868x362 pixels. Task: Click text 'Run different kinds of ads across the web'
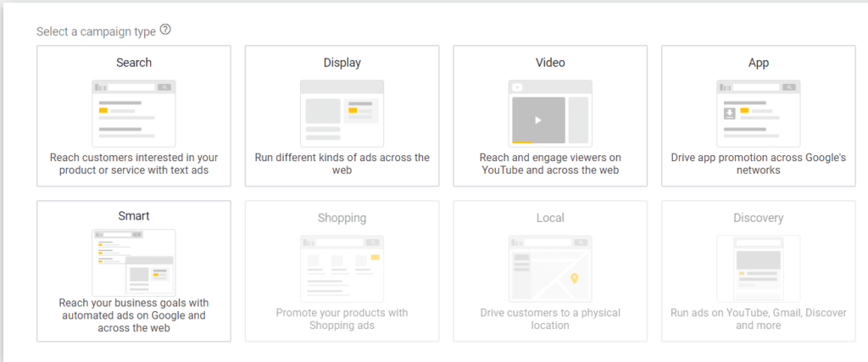pos(342,164)
